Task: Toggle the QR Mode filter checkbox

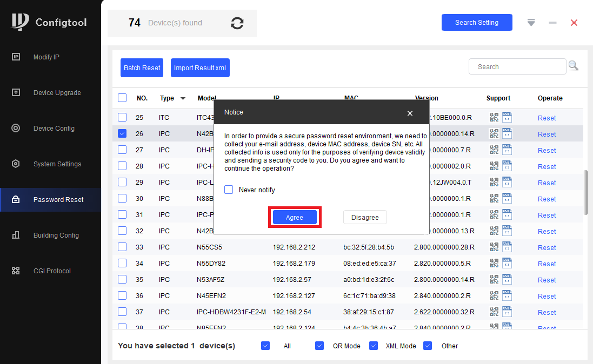Action: click(319, 346)
